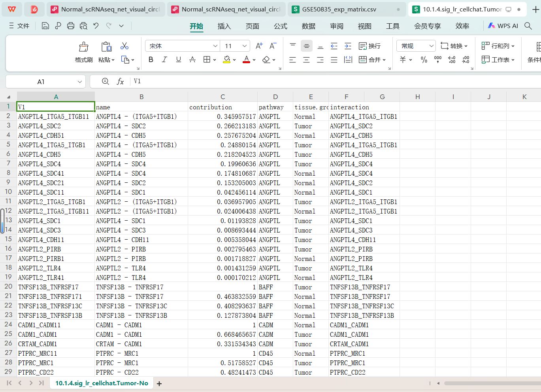The width and height of the screenshot is (541, 392).
Task: Click the Percent Style icon
Action: [424, 60]
